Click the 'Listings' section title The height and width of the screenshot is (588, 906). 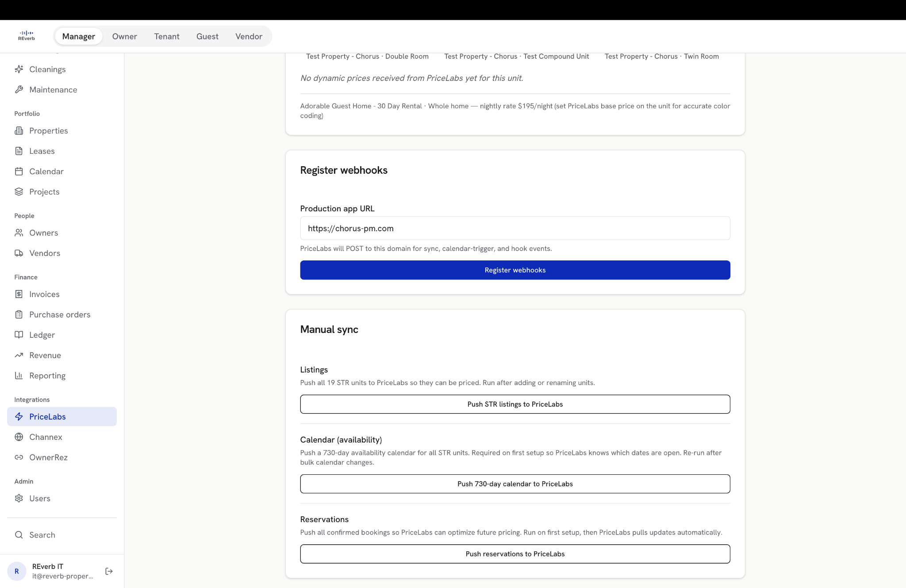coord(314,370)
